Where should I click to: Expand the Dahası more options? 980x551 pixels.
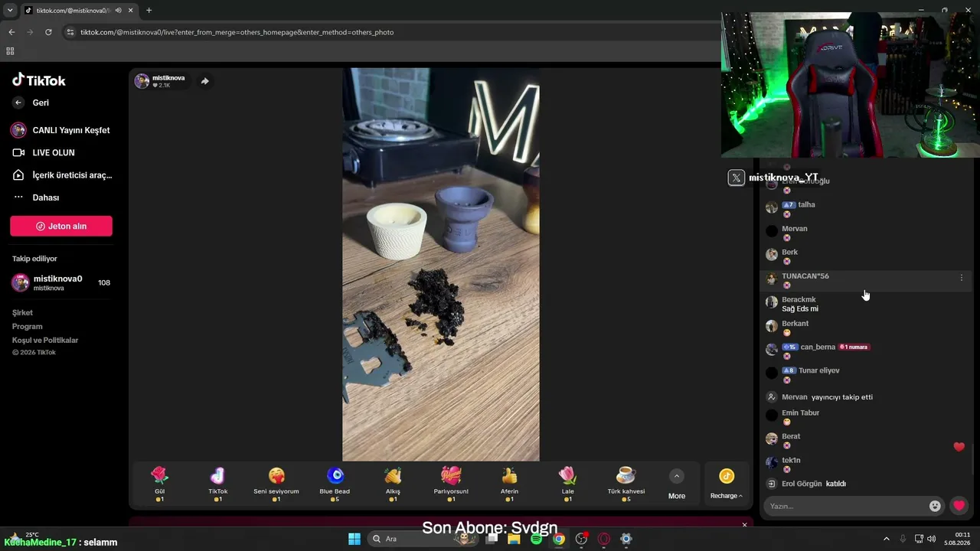click(36, 197)
